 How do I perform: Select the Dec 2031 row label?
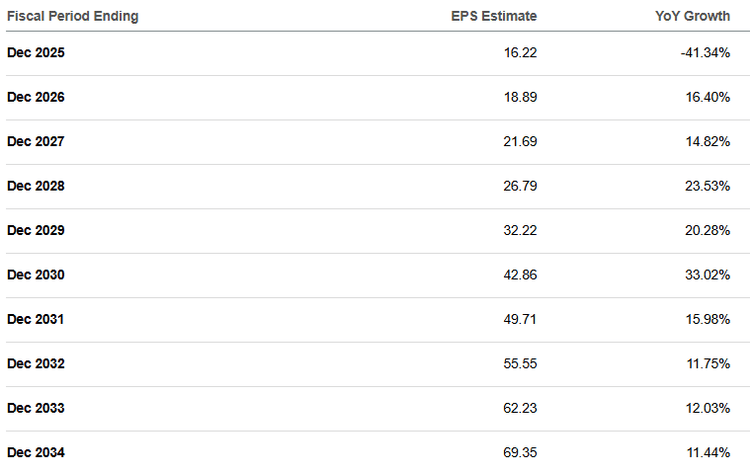36,319
